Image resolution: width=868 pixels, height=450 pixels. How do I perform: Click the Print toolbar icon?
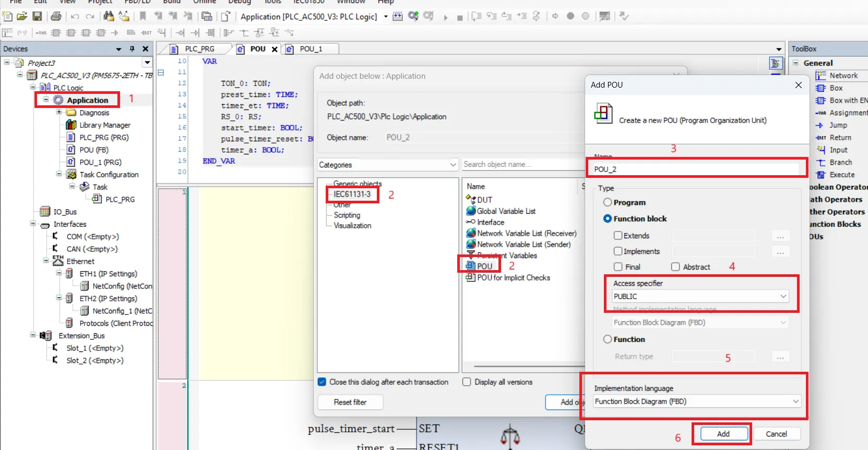tap(56, 16)
